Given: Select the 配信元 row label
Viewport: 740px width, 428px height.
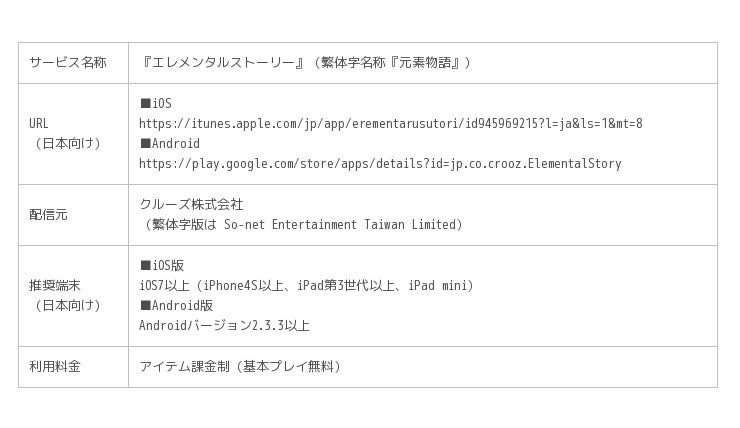Looking at the screenshot, I should pos(48,215).
